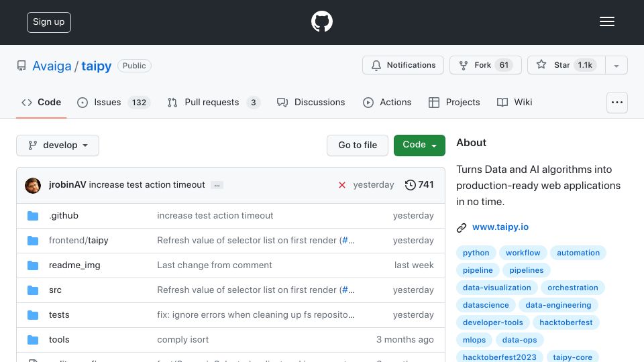Expand the Star list dropdown arrow
Image resolution: width=644 pixels, height=362 pixels.
[616, 65]
